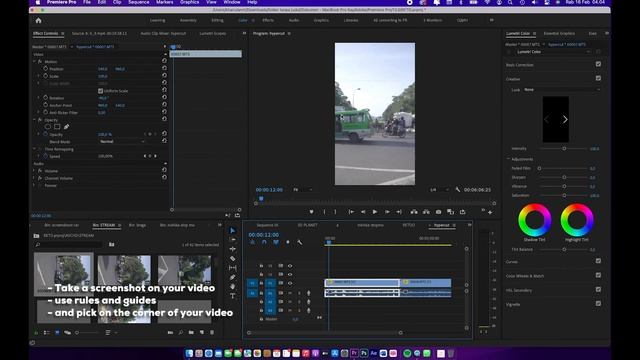Switch to the Audio workspace
This screenshot has width=640, height=360.
pyautogui.click(x=294, y=20)
